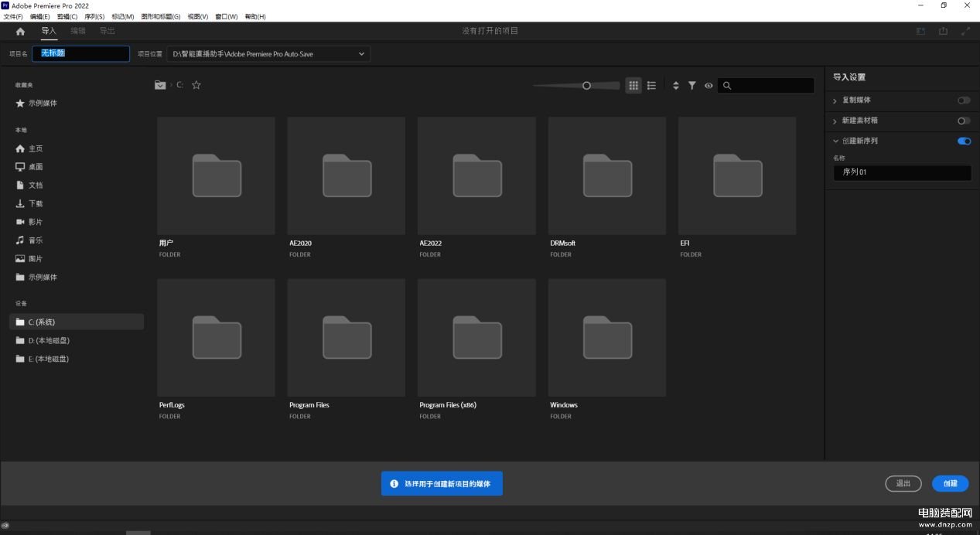Open the Home screen icon
This screenshot has height=535, width=980.
tap(20, 31)
